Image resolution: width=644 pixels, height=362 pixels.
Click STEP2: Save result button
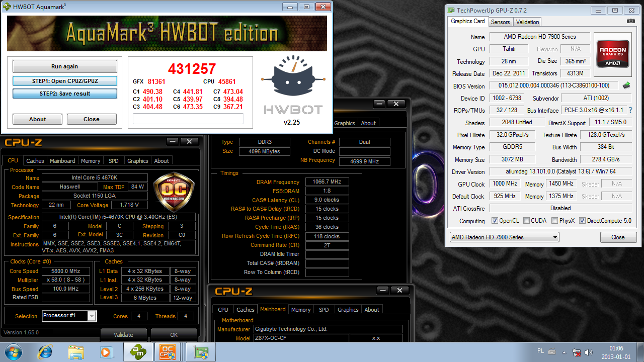[x=64, y=94]
